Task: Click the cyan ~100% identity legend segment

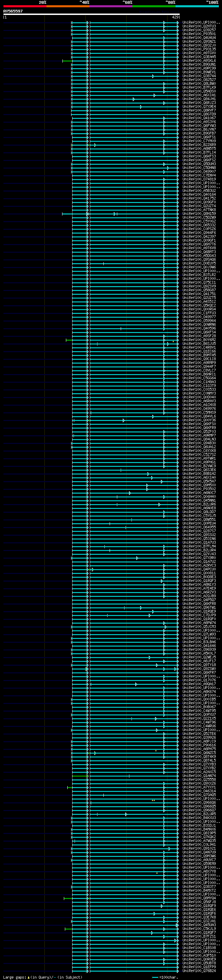Action: coord(197,6)
